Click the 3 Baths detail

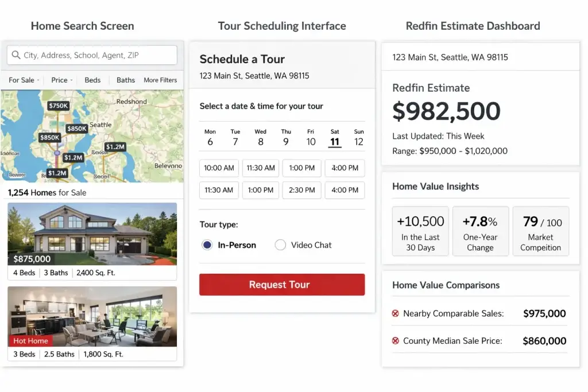pyautogui.click(x=56, y=273)
